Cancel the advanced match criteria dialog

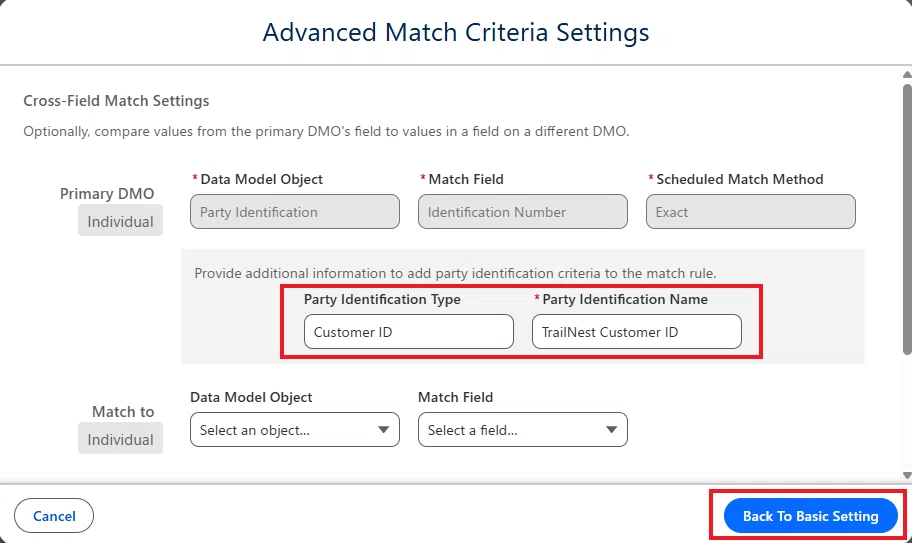tap(54, 516)
